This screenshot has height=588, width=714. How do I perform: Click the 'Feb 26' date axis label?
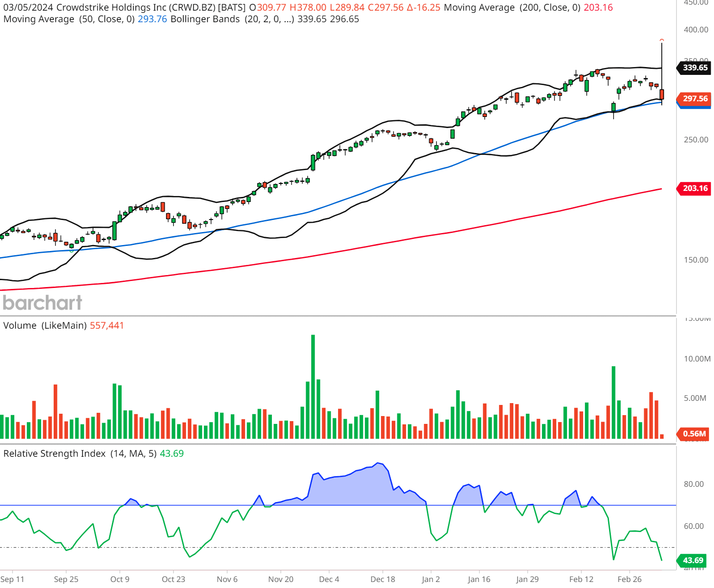[x=630, y=579]
